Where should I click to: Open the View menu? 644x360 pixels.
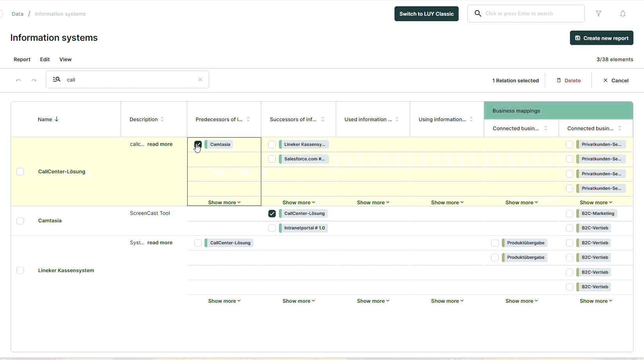[65, 60]
